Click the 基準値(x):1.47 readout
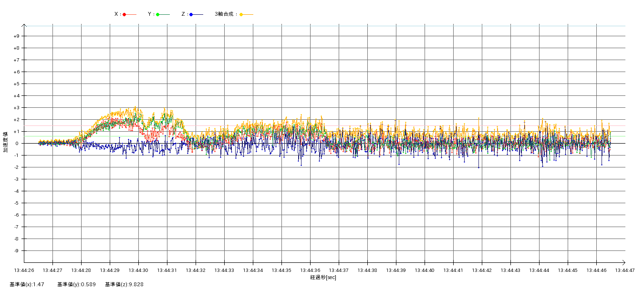 [x=27, y=284]
